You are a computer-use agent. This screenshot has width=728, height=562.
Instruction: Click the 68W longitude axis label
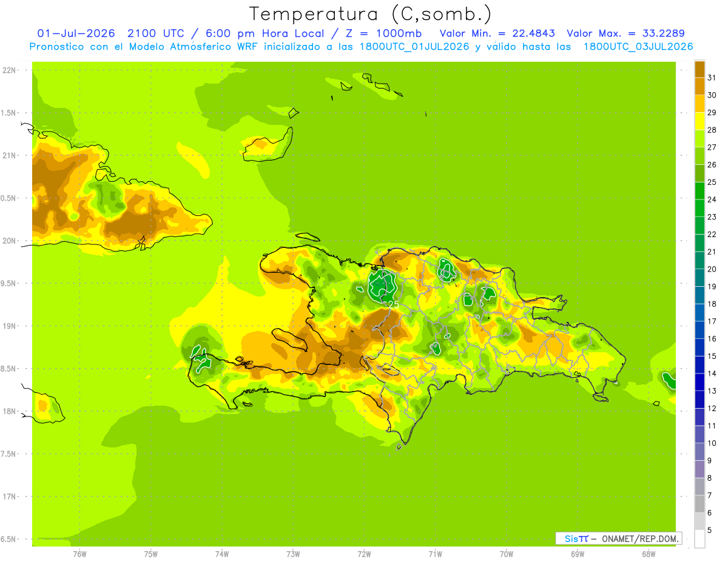coord(648,554)
